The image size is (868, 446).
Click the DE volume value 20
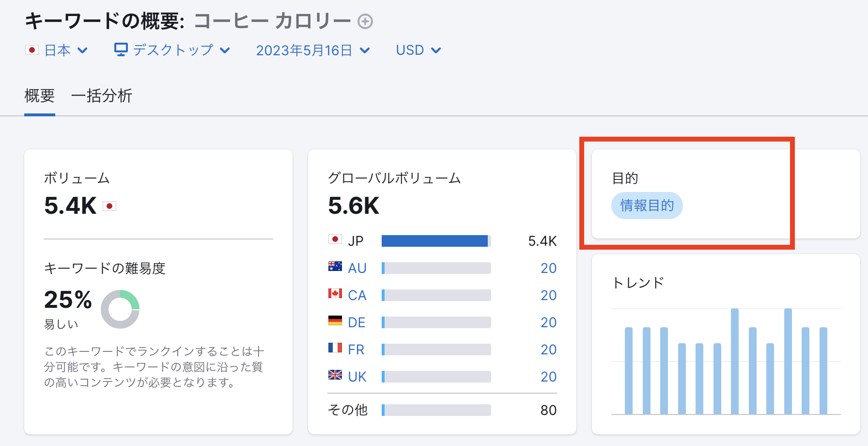click(548, 322)
